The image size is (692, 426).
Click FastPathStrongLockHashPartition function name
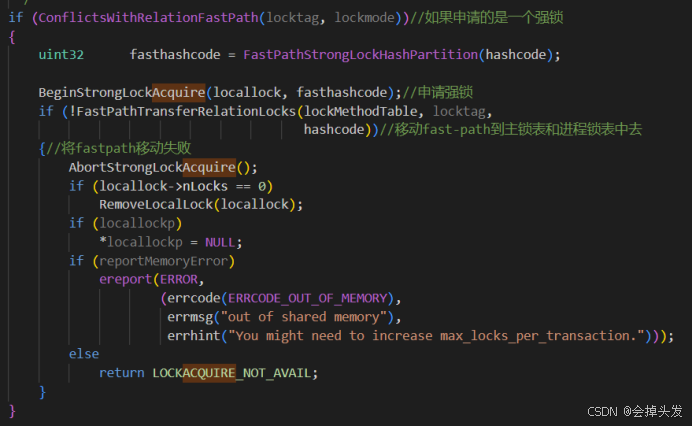tap(361, 55)
